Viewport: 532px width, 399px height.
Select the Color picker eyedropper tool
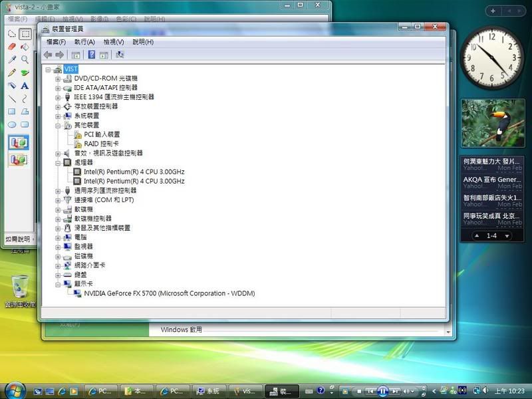point(12,59)
